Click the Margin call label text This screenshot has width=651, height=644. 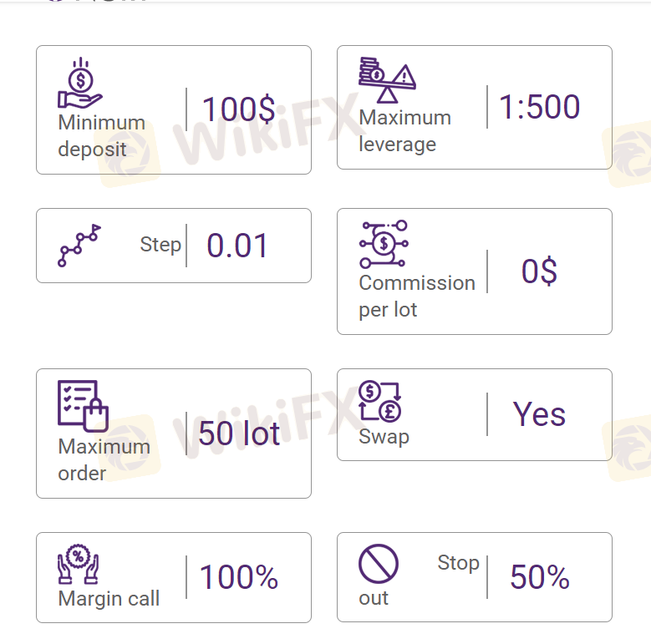point(109,598)
